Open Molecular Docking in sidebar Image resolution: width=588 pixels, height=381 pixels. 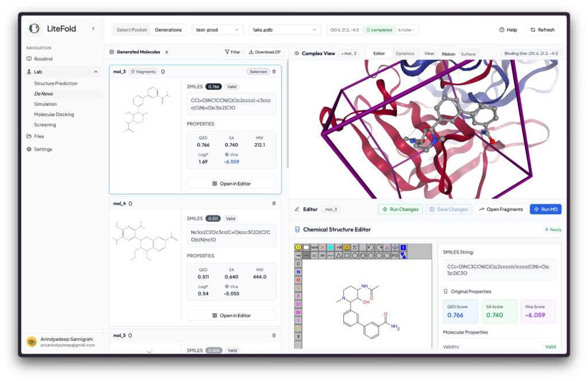pyautogui.click(x=54, y=114)
